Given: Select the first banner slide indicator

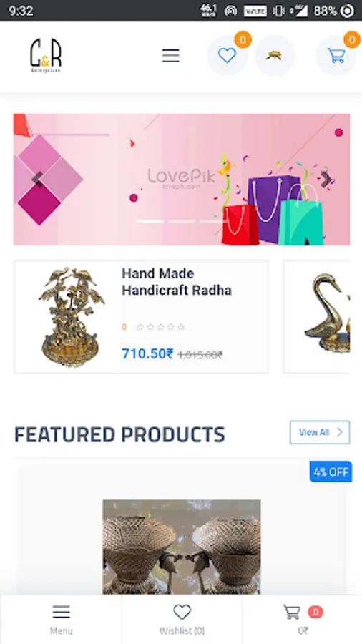Looking at the screenshot, I should coord(150,221).
